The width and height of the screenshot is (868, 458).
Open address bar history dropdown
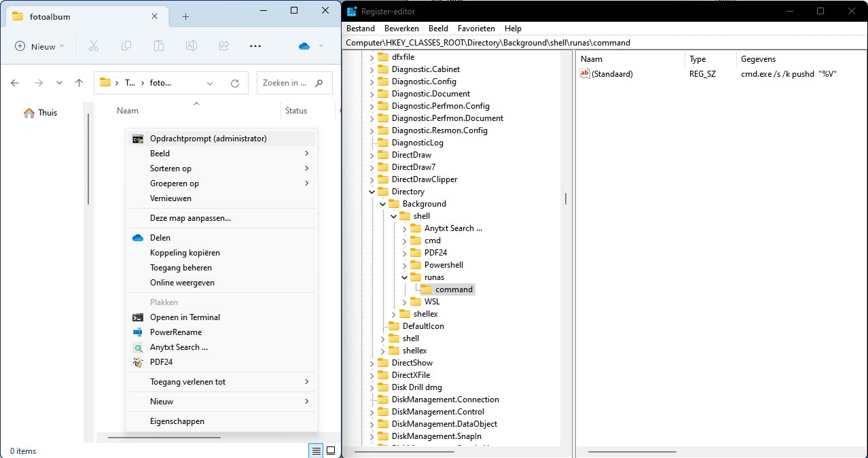[x=210, y=83]
